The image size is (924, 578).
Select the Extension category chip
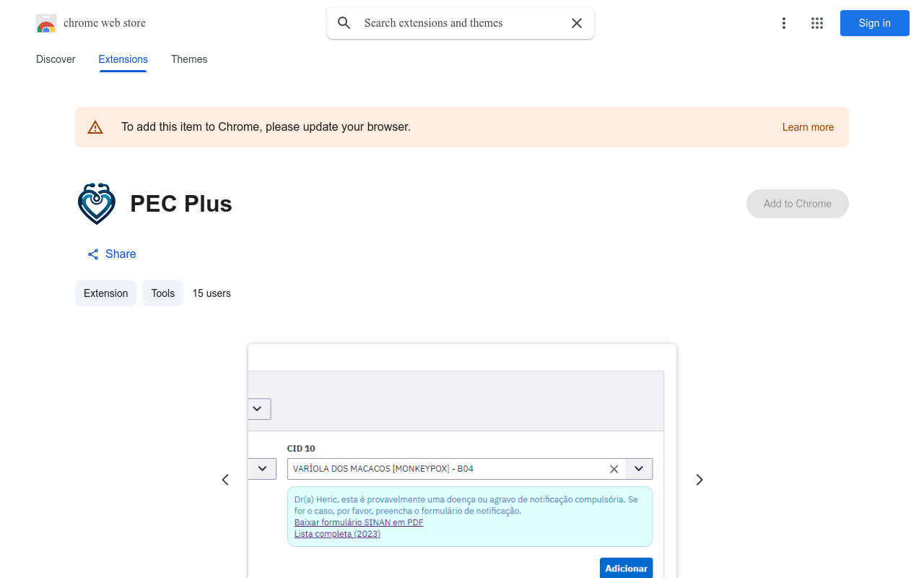(105, 293)
